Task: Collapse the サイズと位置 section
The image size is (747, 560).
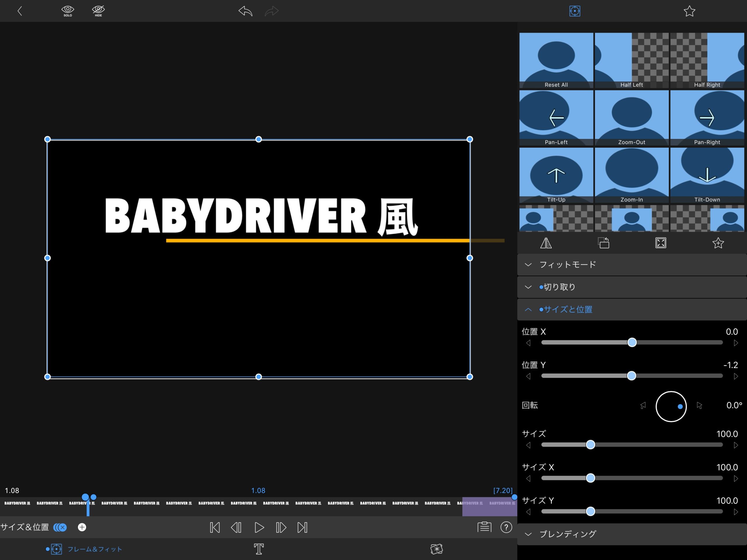Action: pyautogui.click(x=632, y=309)
